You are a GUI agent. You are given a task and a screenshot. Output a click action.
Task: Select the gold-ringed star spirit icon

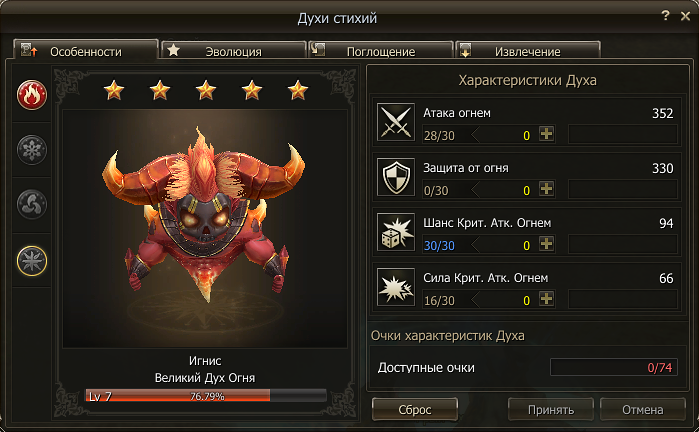[32, 261]
